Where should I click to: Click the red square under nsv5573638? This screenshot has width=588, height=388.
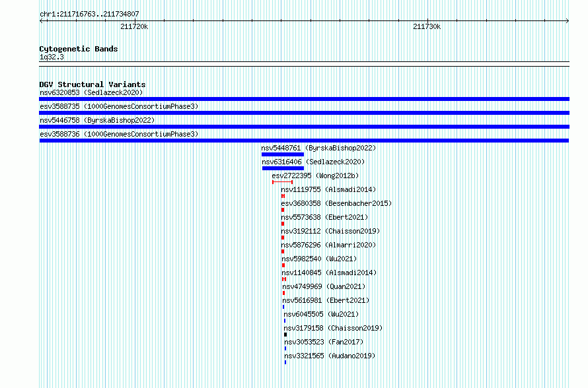coord(283,224)
